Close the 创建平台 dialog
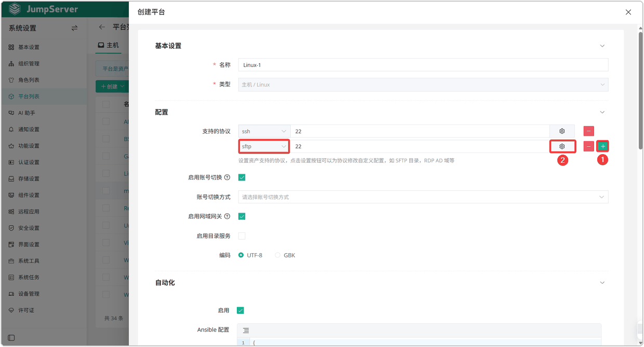Image resolution: width=644 pixels, height=347 pixels. [628, 12]
